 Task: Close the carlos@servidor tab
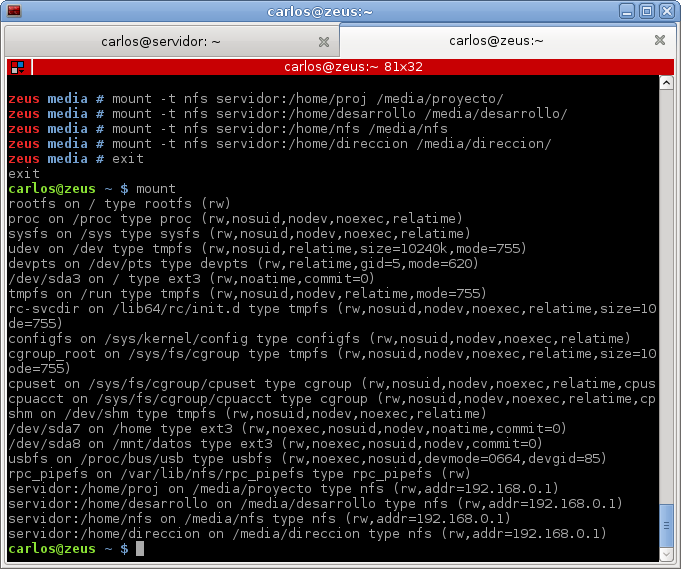324,42
